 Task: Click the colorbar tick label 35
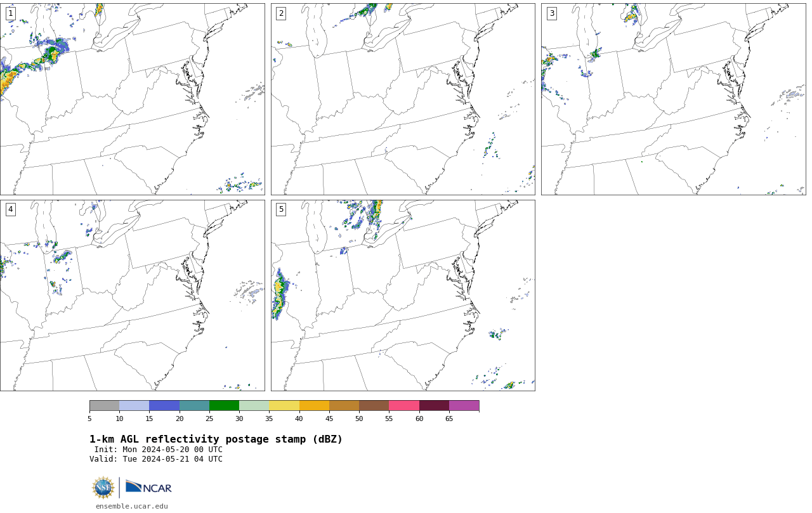click(269, 419)
